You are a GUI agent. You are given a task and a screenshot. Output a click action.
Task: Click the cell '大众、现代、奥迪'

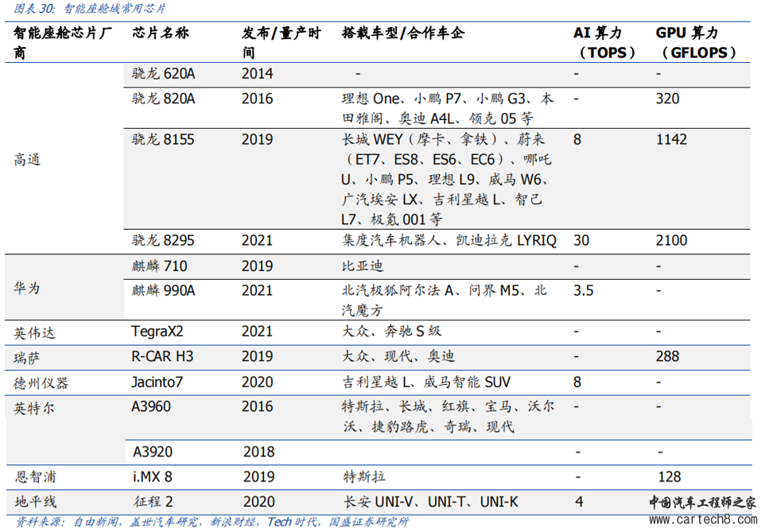point(398,356)
